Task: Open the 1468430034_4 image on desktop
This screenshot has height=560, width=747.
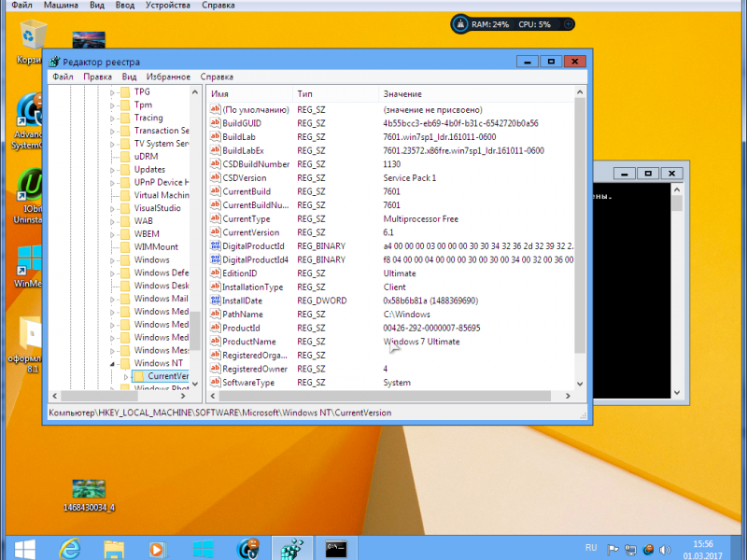Action: coord(89,496)
